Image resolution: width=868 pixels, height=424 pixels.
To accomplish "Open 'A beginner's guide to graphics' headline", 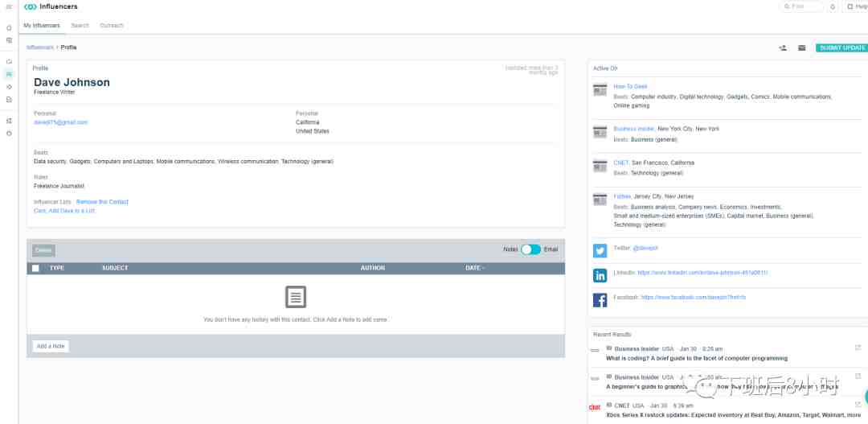I will point(722,387).
